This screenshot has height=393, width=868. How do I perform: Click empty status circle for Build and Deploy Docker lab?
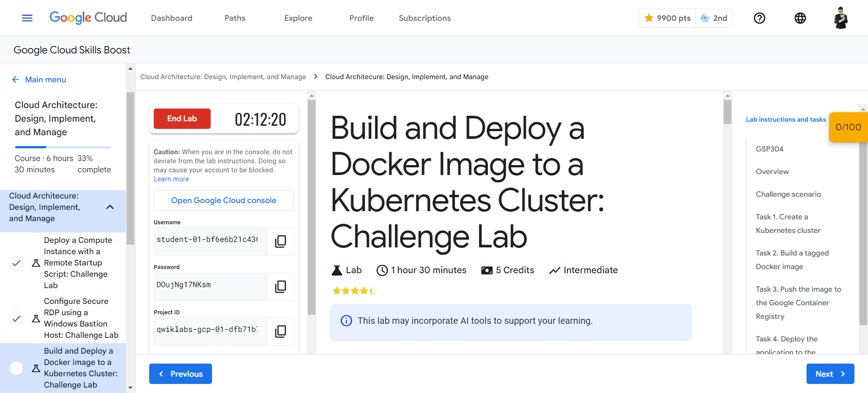pos(16,368)
